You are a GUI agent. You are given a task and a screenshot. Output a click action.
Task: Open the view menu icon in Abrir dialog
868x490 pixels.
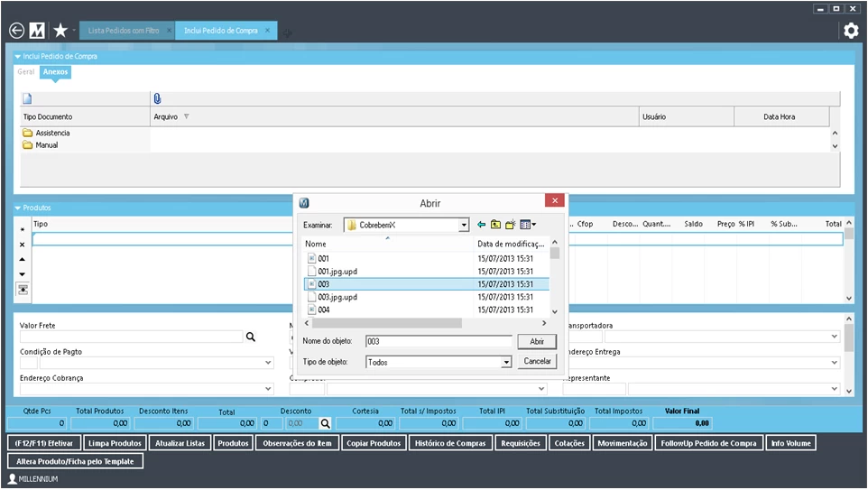527,225
